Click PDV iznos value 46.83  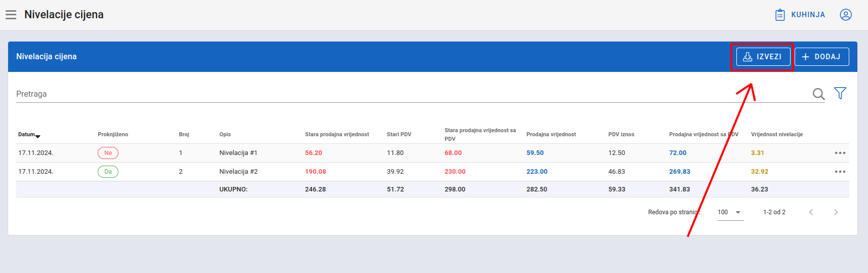616,172
